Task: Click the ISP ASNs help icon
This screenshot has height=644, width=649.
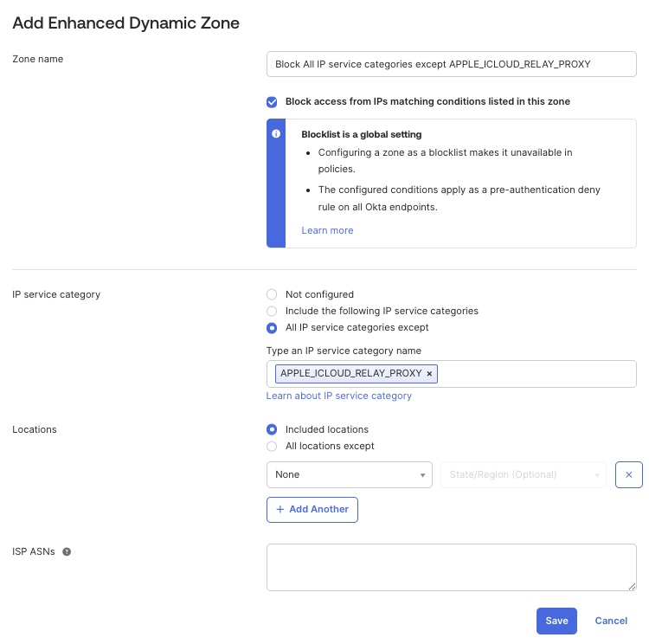Action: coord(67,551)
